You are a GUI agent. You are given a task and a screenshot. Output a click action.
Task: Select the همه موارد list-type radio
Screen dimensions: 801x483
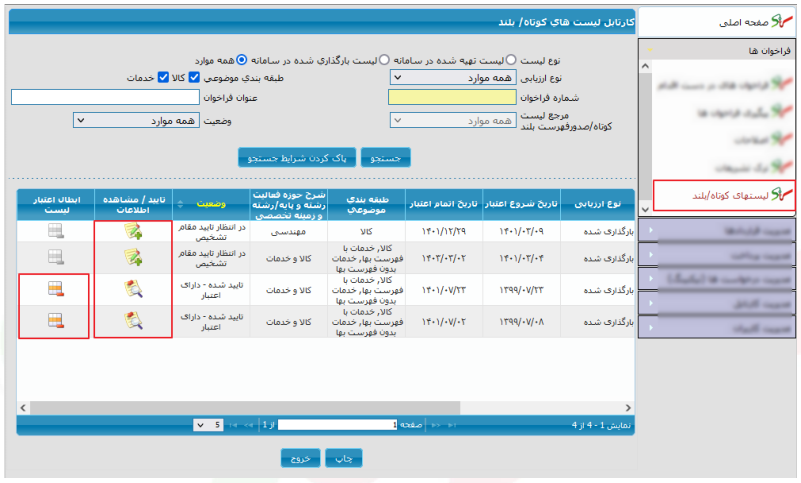[242, 60]
